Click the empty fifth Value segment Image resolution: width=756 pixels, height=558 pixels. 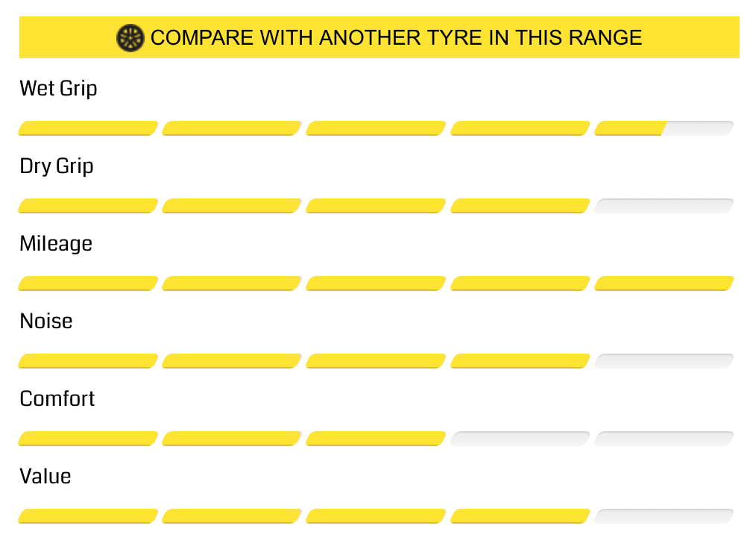664,516
